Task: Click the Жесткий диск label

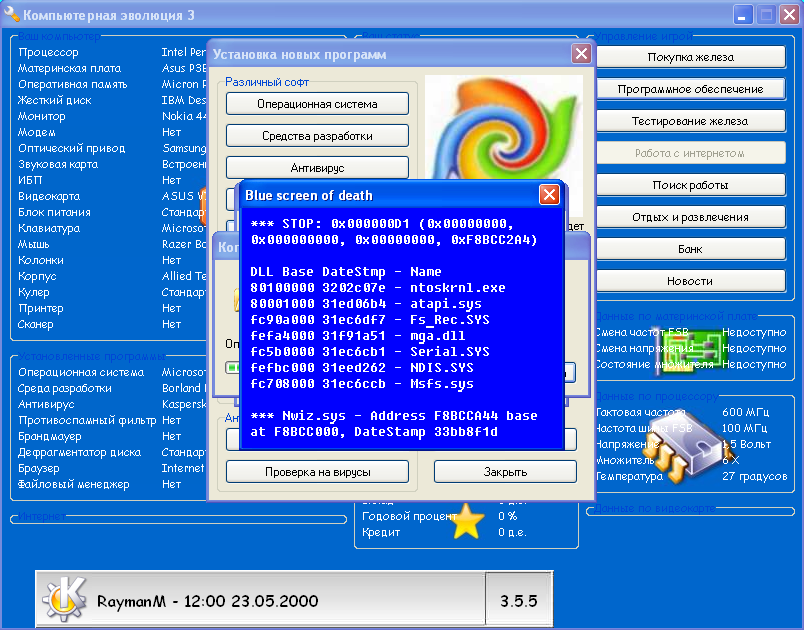Action: [x=54, y=100]
